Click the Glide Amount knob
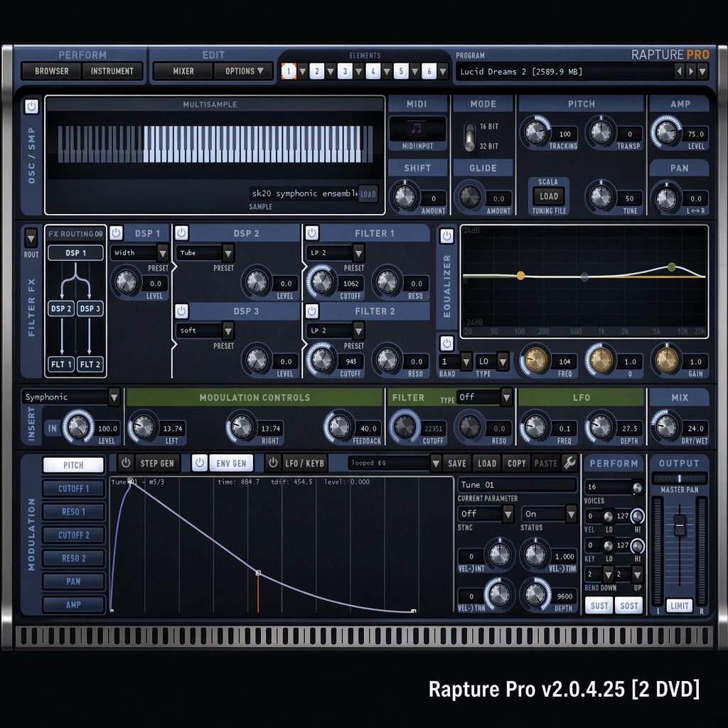This screenshot has width=728, height=728. click(x=470, y=198)
